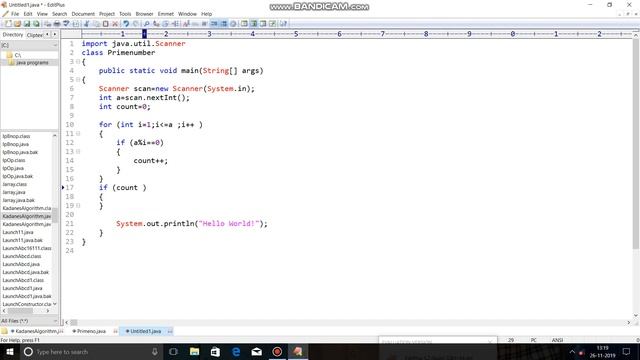The height and width of the screenshot is (360, 640).
Task: Open the File menu
Action: (15, 14)
